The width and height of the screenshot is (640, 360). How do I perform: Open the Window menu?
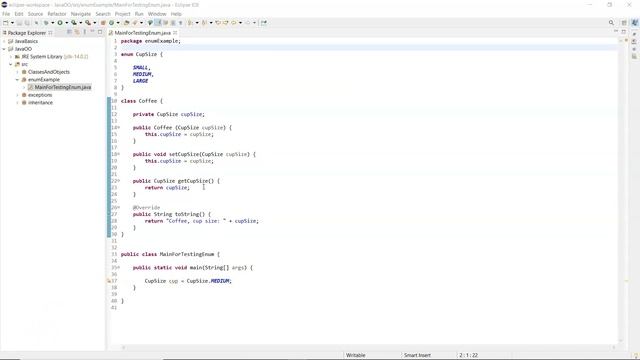157,14
